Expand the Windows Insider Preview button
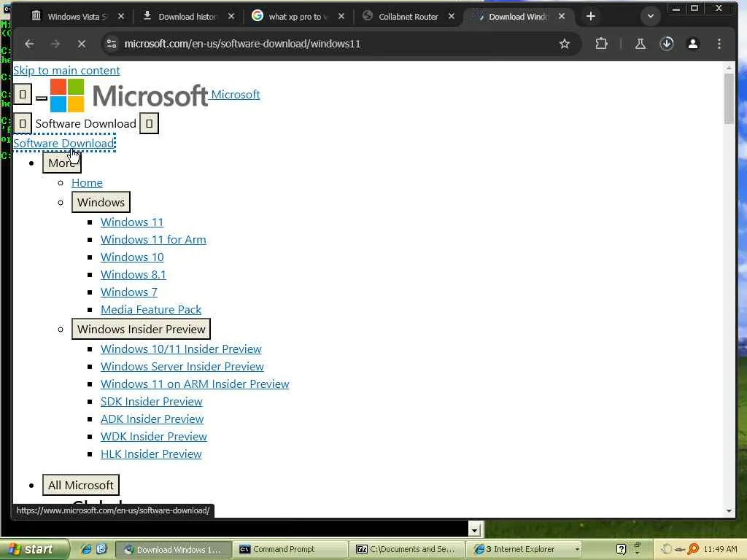The height and width of the screenshot is (560, 747). click(141, 330)
